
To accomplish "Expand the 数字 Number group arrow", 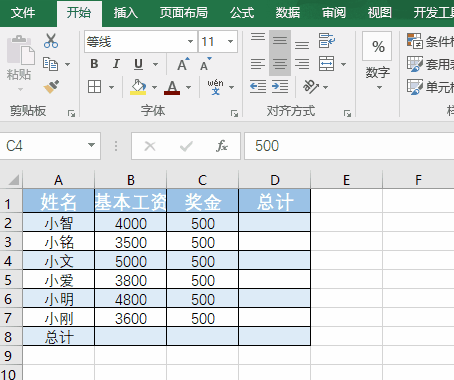I will 379,88.
